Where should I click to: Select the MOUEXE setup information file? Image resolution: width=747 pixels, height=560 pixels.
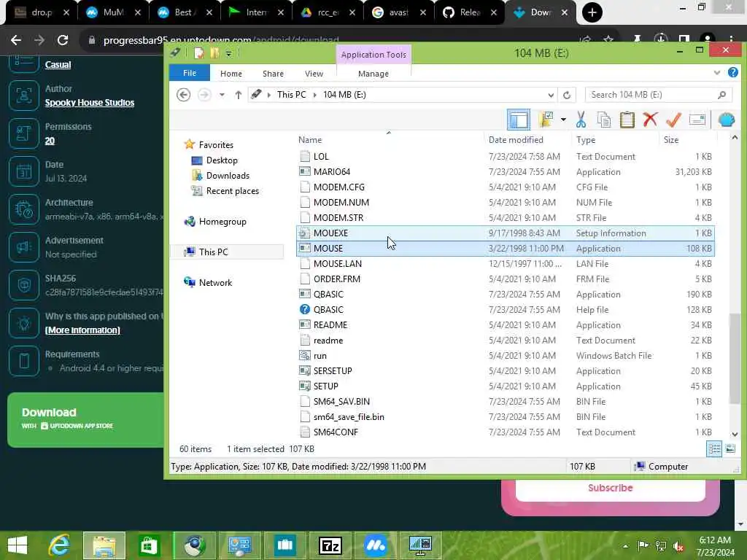coord(505,233)
